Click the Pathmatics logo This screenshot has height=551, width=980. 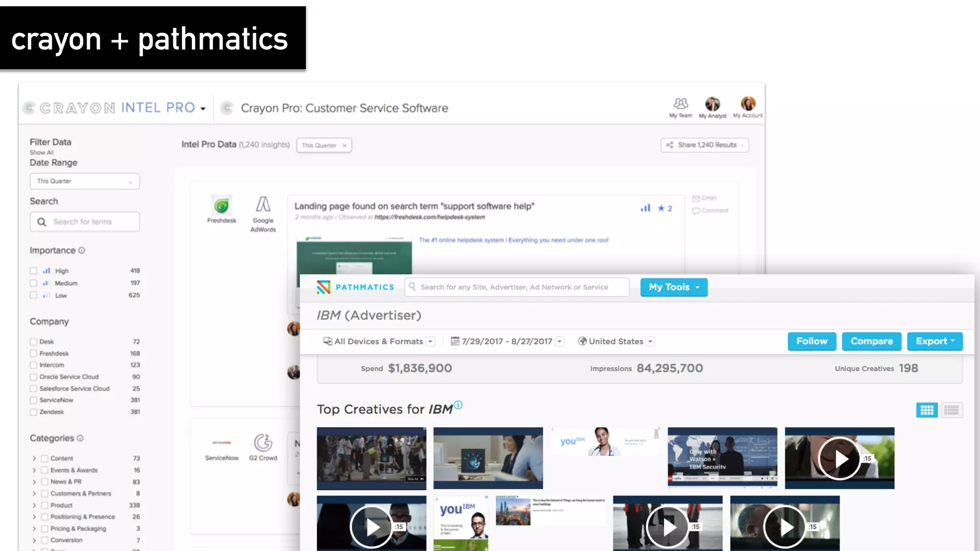[x=356, y=287]
